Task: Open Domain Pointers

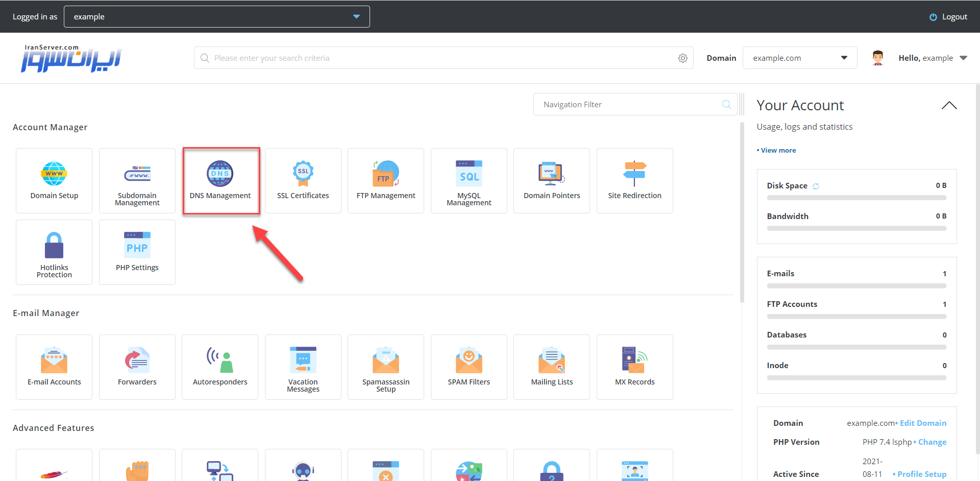Action: (552, 181)
